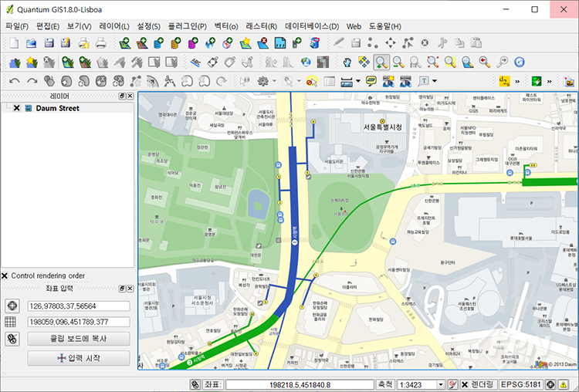Click the Undo arrow icon

pyautogui.click(x=15, y=81)
